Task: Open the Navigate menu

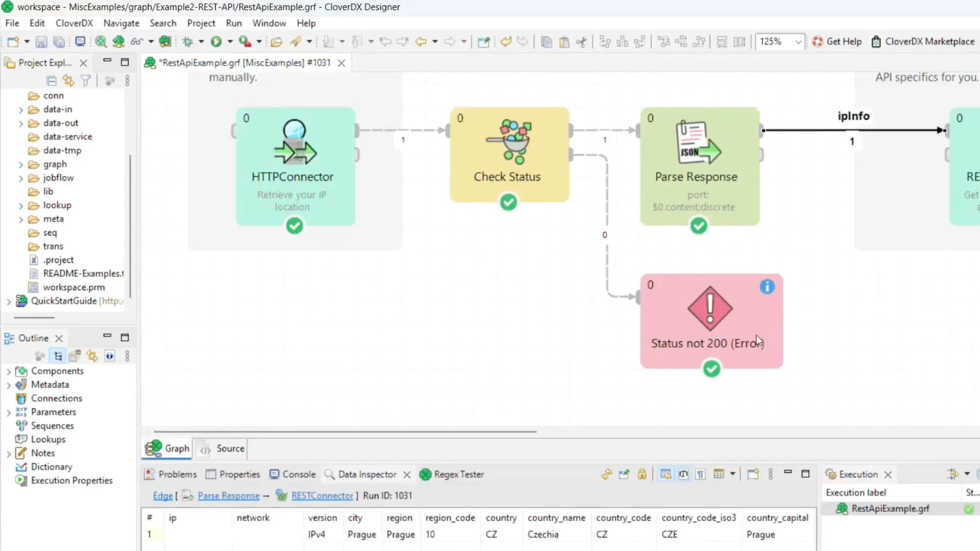Action: point(121,23)
